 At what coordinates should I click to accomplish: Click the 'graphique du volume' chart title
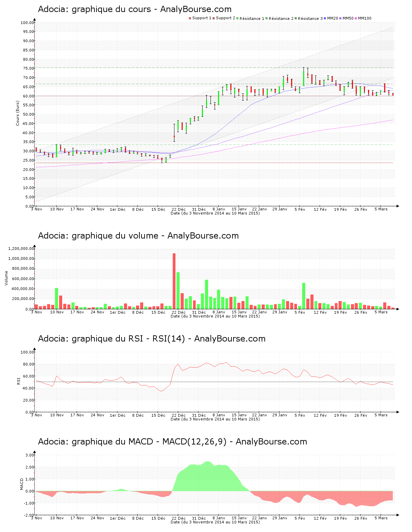[x=138, y=236]
